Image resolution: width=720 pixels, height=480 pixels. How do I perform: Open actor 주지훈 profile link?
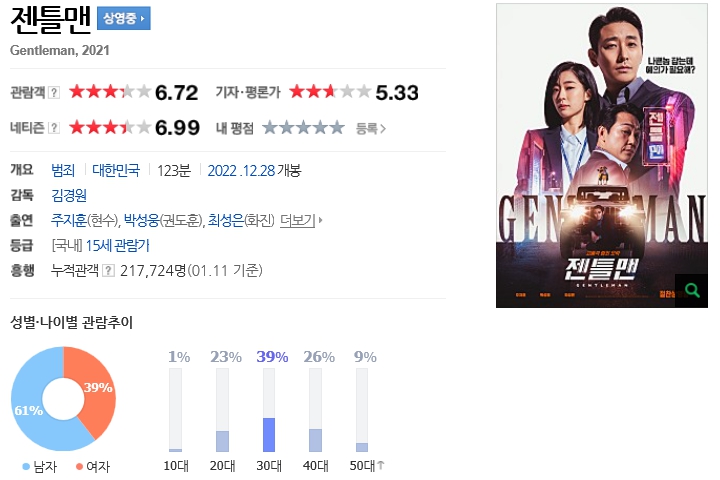click(x=68, y=221)
